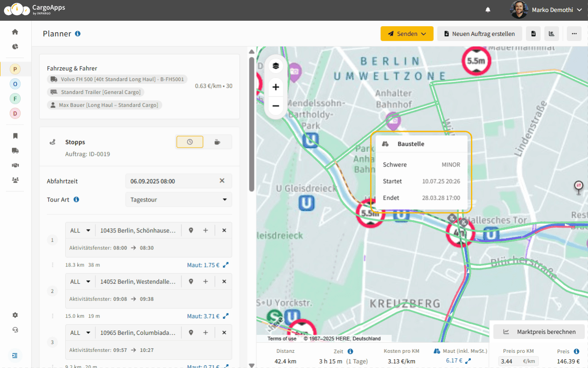Viewport: 588px width, 368px height.
Task: Go to the home dashboard icon
Action: 15,32
